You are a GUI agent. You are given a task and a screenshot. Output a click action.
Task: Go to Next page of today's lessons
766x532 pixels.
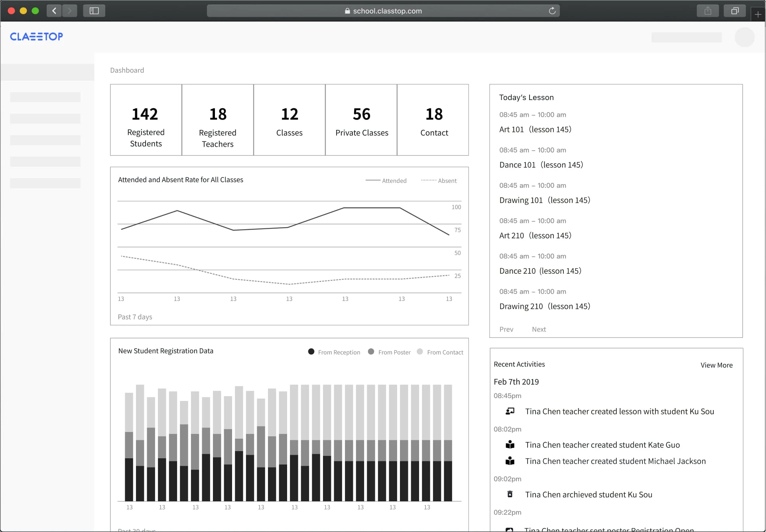pos(538,329)
